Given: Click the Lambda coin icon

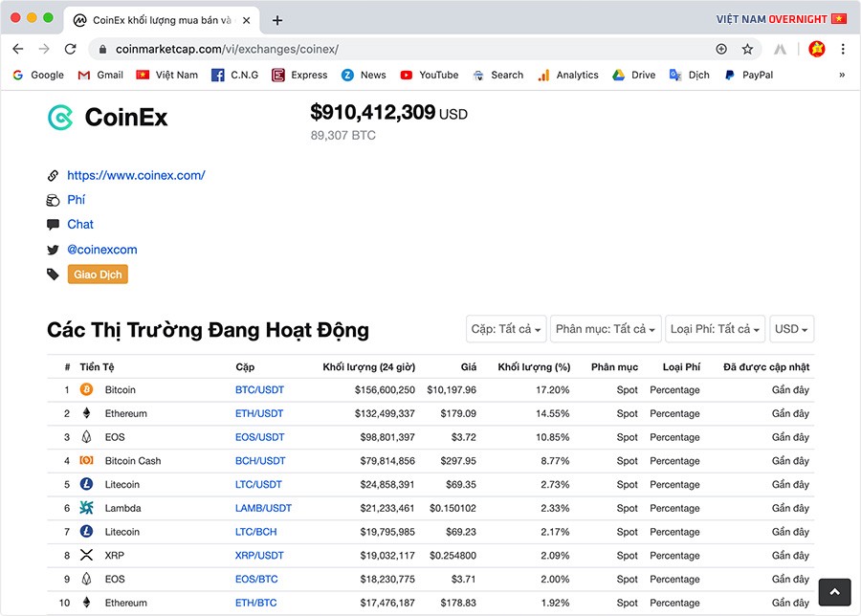Looking at the screenshot, I should pyautogui.click(x=86, y=507).
